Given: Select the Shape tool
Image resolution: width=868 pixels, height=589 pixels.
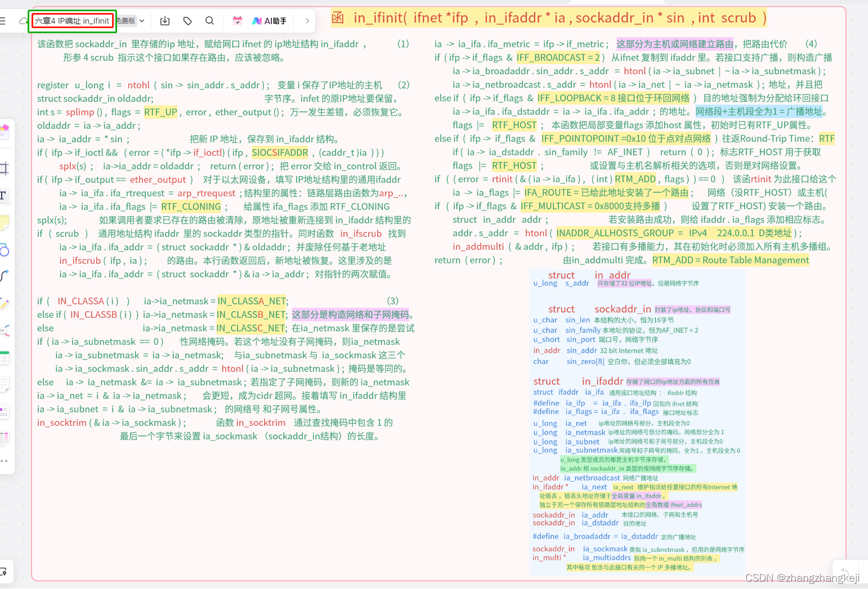Looking at the screenshot, I should [4, 250].
